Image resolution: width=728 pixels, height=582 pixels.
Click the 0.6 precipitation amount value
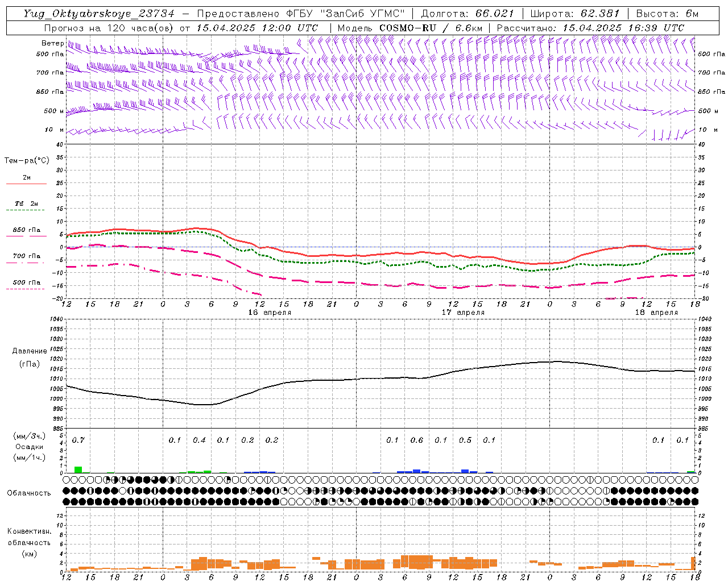click(x=417, y=440)
